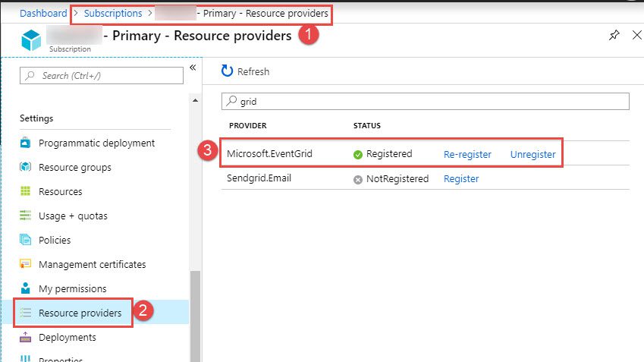Click the search magnifier icon in filter field
Viewport: 644px width, 362px height.
click(x=232, y=101)
